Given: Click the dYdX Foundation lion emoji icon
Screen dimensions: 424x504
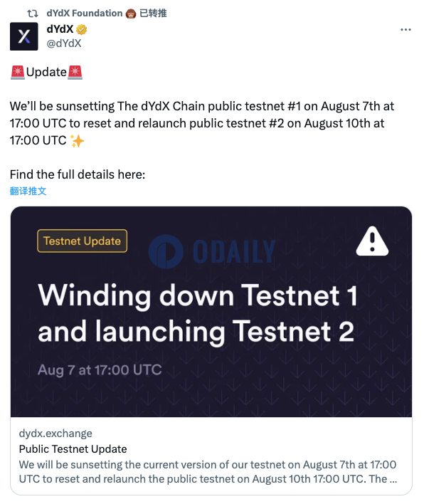Looking at the screenshot, I should point(131,14).
